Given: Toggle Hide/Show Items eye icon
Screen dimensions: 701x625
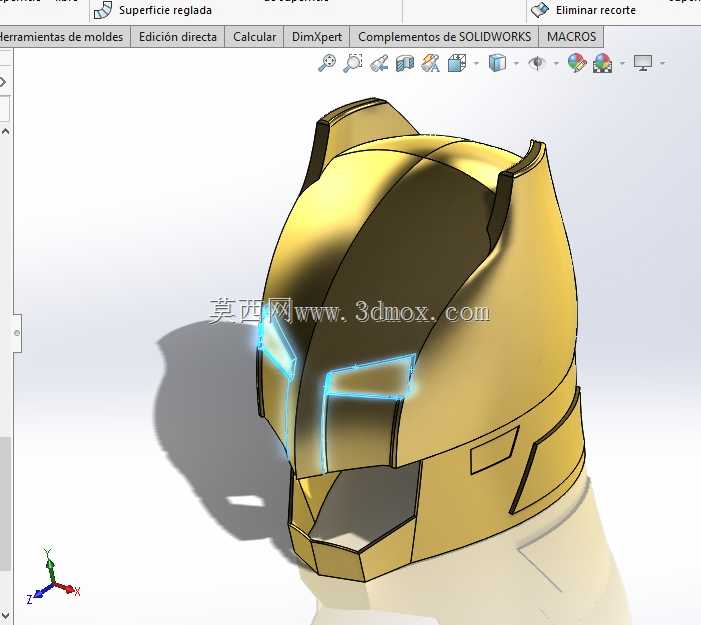Looking at the screenshot, I should (x=537, y=63).
